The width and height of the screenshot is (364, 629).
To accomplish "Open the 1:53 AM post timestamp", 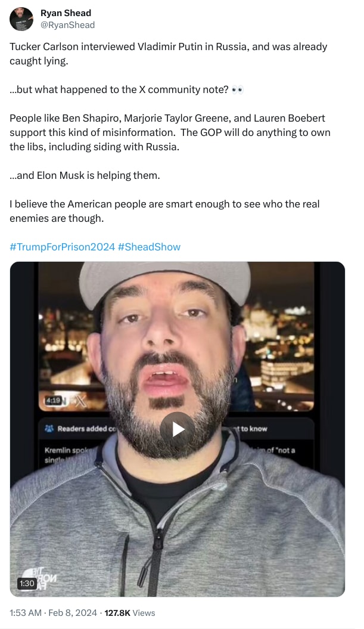I will pyautogui.click(x=26, y=612).
